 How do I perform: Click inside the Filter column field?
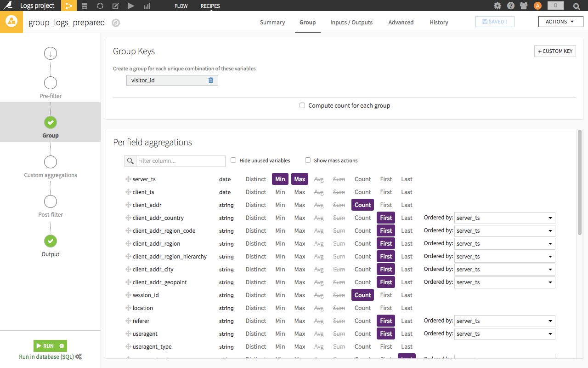(179, 161)
